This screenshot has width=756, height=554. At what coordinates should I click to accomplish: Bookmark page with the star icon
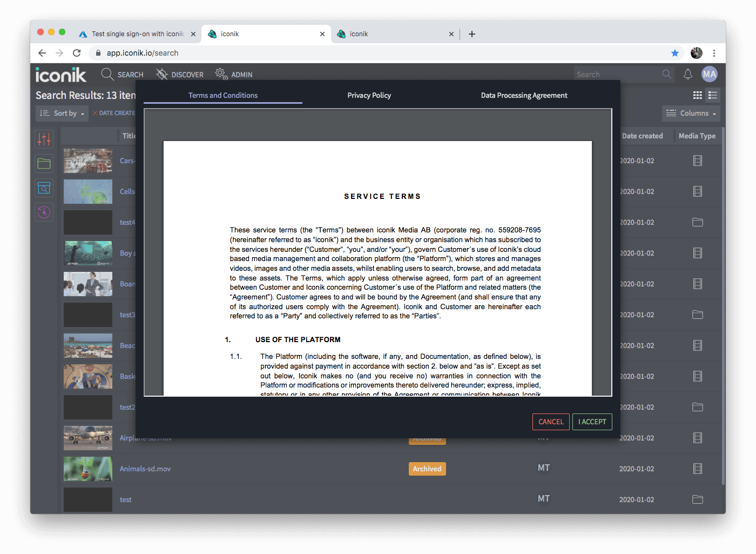674,53
